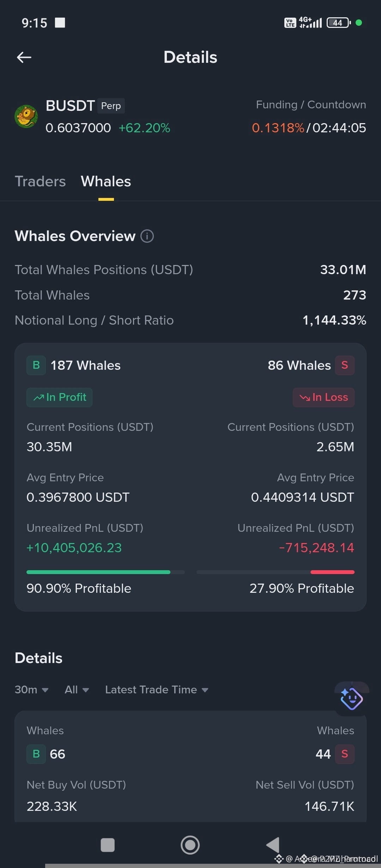381x868 pixels.
Task: Tap Android home circle button
Action: click(x=190, y=845)
